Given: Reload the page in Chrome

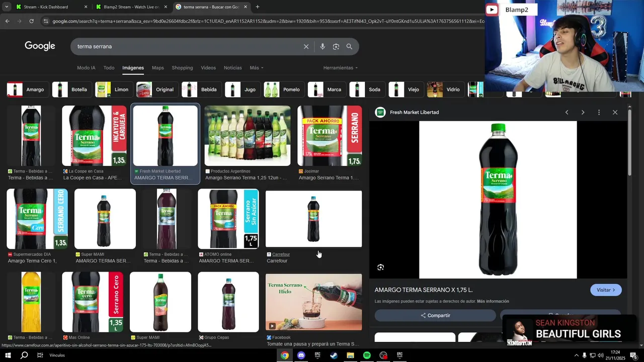Looking at the screenshot, I should point(31,21).
